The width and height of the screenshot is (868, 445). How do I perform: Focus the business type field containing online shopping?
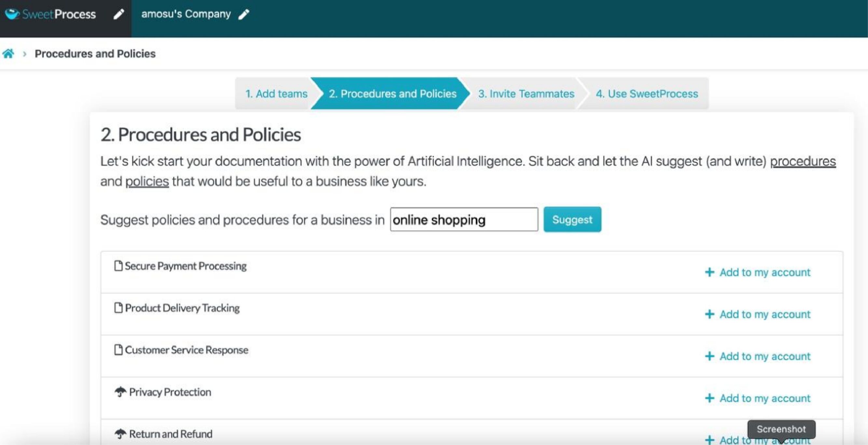click(x=464, y=219)
